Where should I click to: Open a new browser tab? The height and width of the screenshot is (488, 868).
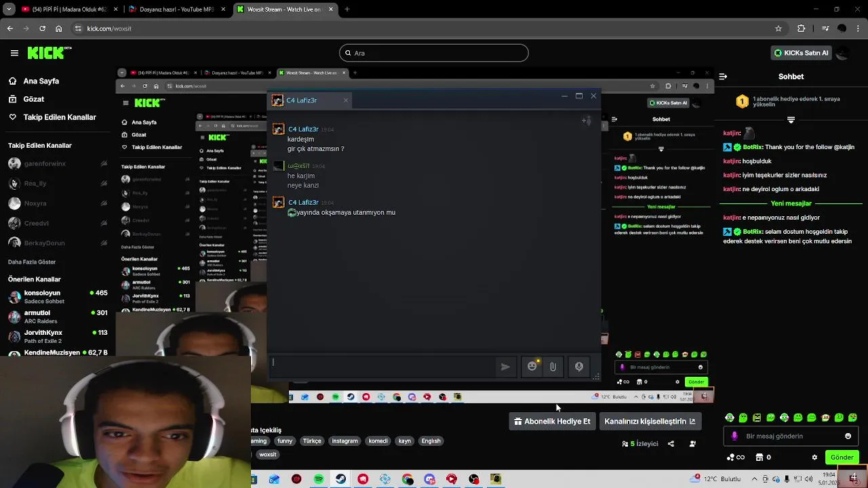coord(347,9)
